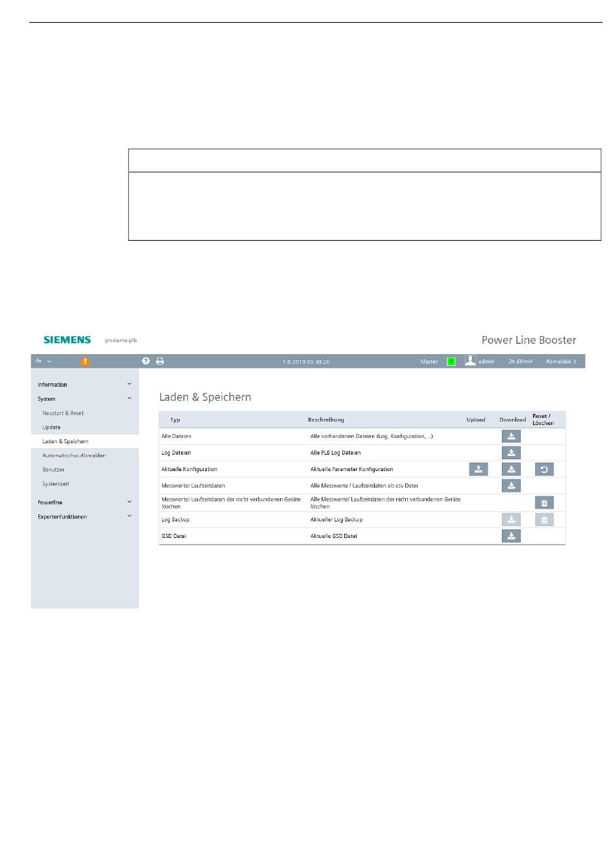Download GSD Datei

pos(511,536)
